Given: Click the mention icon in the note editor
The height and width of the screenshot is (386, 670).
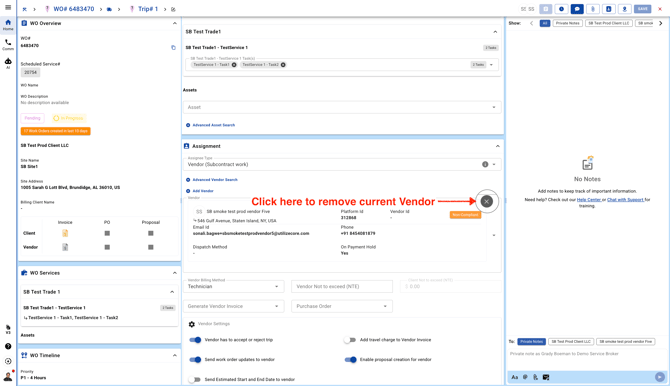Looking at the screenshot, I should 525,377.
